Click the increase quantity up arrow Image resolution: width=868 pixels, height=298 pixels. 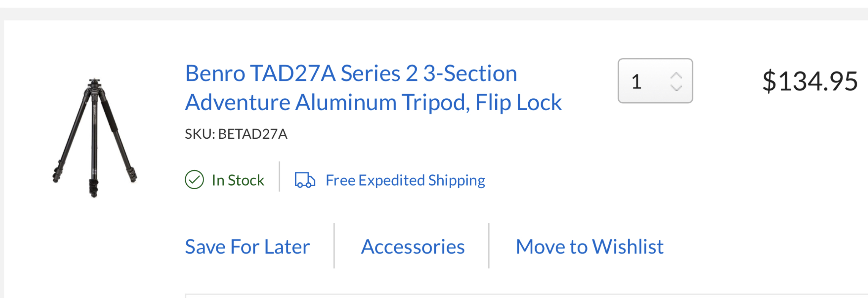(676, 76)
